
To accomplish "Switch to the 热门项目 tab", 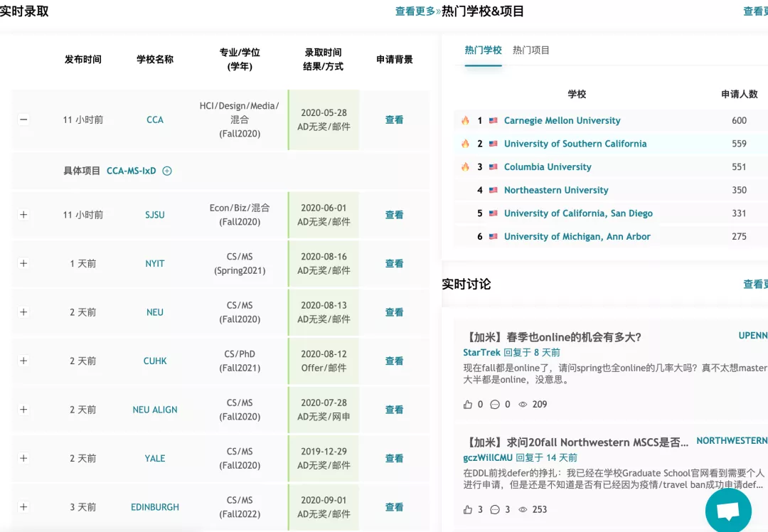I will click(x=530, y=50).
